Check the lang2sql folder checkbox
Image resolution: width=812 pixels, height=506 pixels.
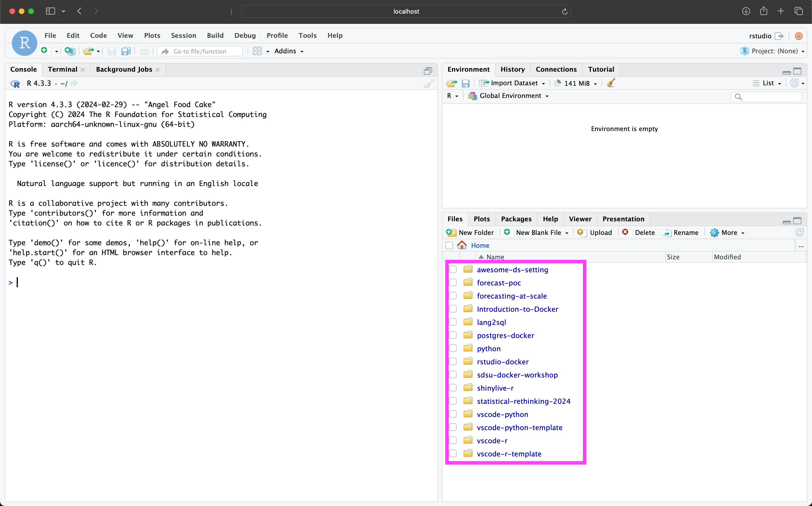(453, 322)
